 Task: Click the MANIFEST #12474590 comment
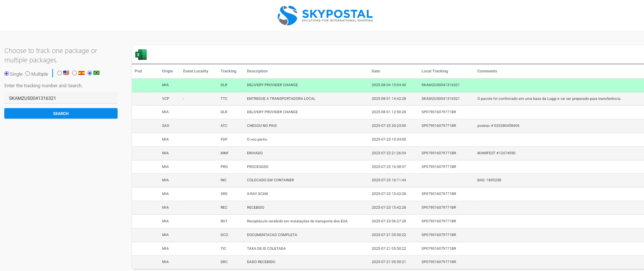coord(496,153)
